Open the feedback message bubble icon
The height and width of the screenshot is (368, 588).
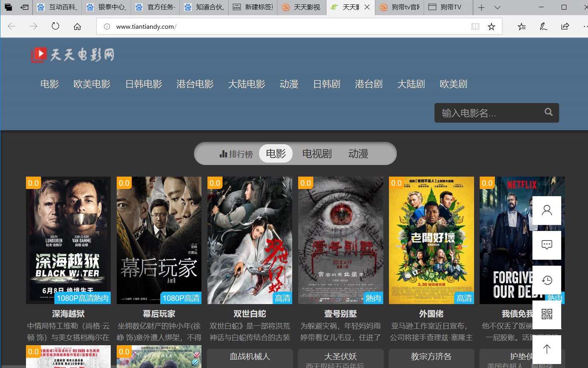point(547,245)
